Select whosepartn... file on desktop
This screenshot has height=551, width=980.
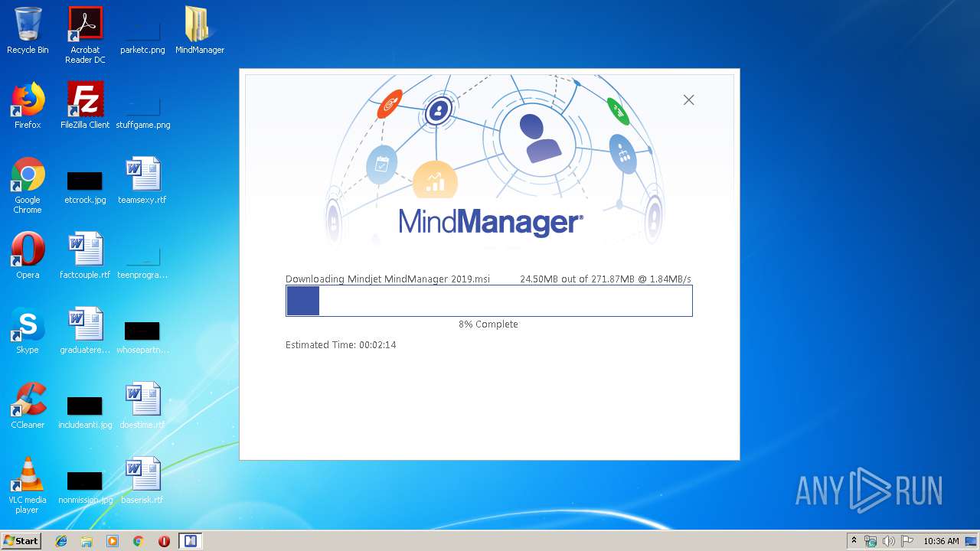142,337
